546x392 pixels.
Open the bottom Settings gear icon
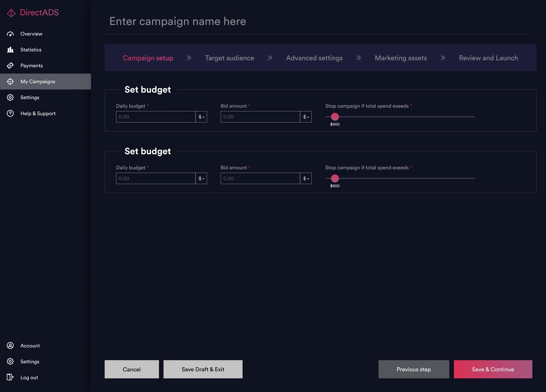pyautogui.click(x=10, y=361)
